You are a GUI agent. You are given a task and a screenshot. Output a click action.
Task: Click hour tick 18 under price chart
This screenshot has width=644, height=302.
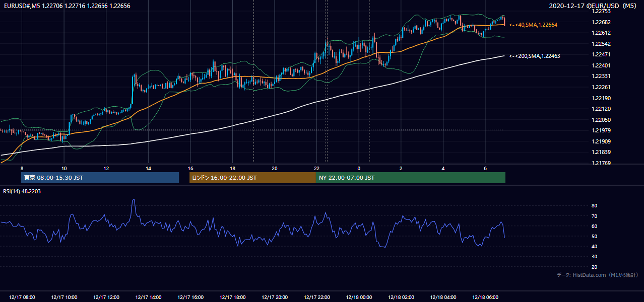pyautogui.click(x=233, y=168)
